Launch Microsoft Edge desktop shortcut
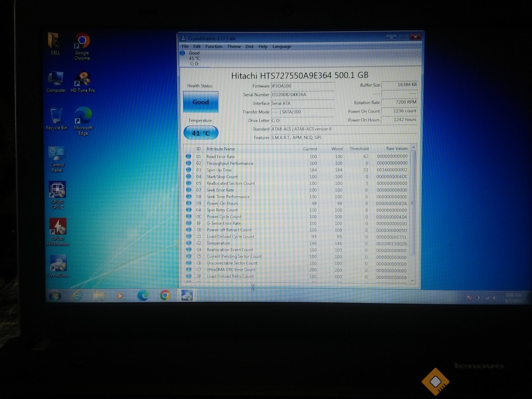The width and height of the screenshot is (532, 399). tap(83, 121)
